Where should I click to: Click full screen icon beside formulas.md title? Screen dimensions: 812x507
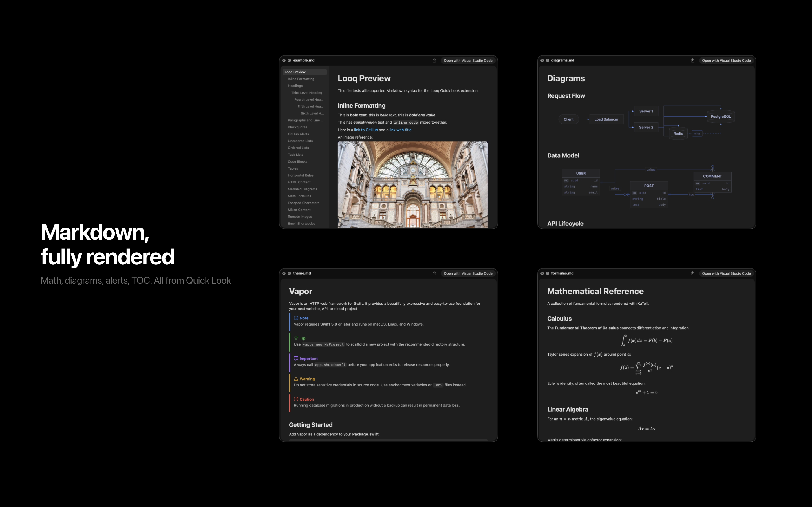click(x=547, y=273)
